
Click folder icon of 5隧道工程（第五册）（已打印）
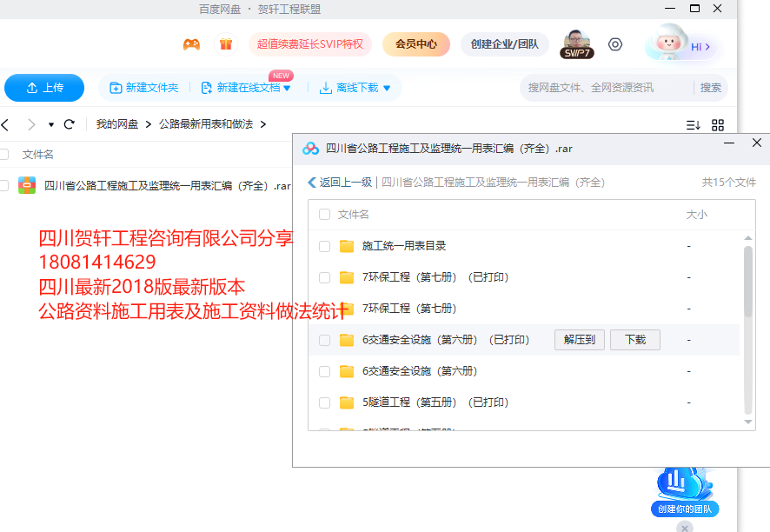(347, 402)
